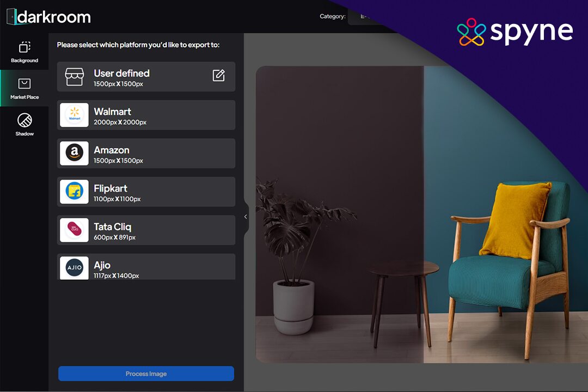This screenshot has width=588, height=392.
Task: Click the Flipkart logo icon
Action: 74,191
